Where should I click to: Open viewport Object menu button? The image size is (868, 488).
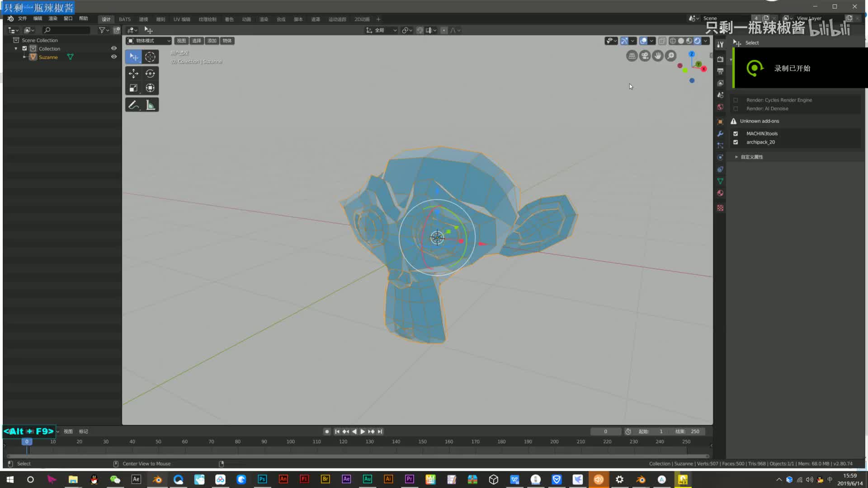pyautogui.click(x=227, y=41)
